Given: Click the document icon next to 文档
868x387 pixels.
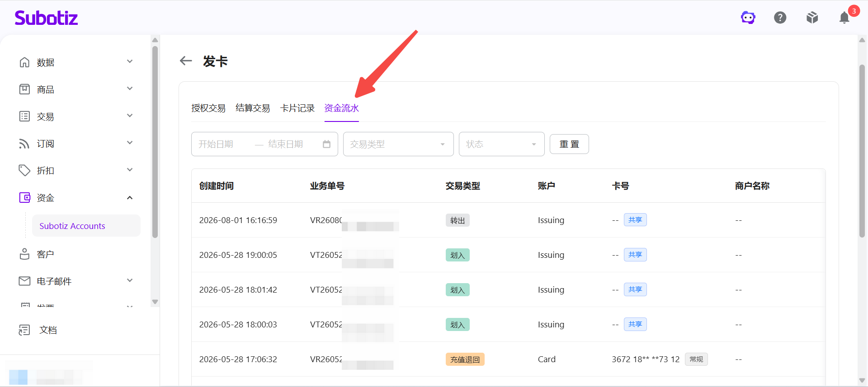Looking at the screenshot, I should [24, 330].
